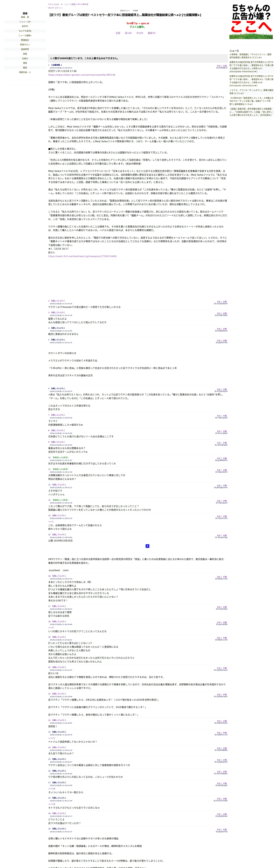
Task: Select the 前100 navigation link
Action: [x=128, y=33]
